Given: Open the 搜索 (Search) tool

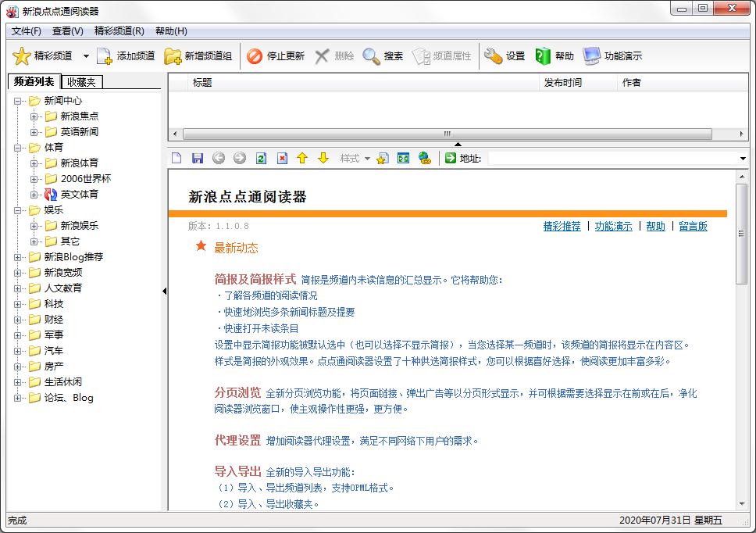Looking at the screenshot, I should coord(372,56).
